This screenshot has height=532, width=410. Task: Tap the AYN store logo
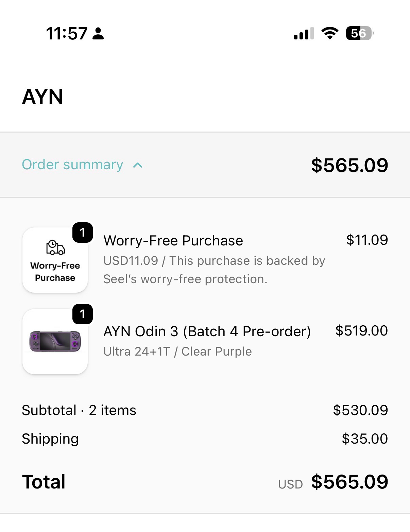43,97
